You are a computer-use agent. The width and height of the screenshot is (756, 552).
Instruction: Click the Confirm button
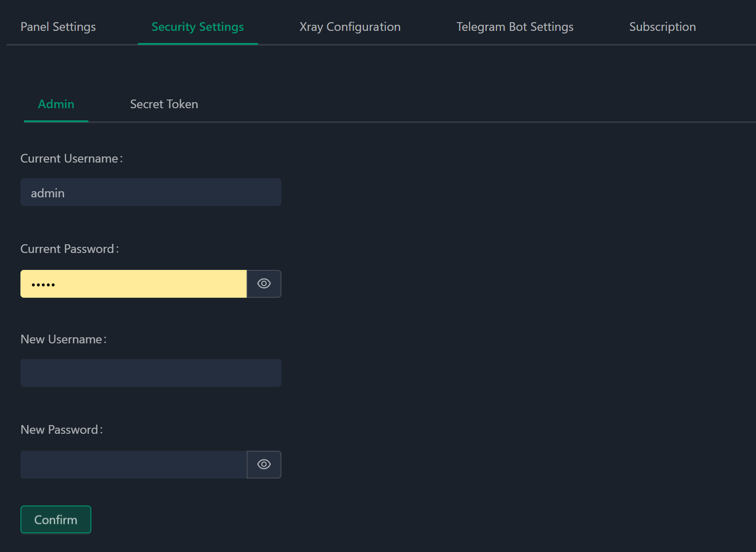click(x=56, y=519)
